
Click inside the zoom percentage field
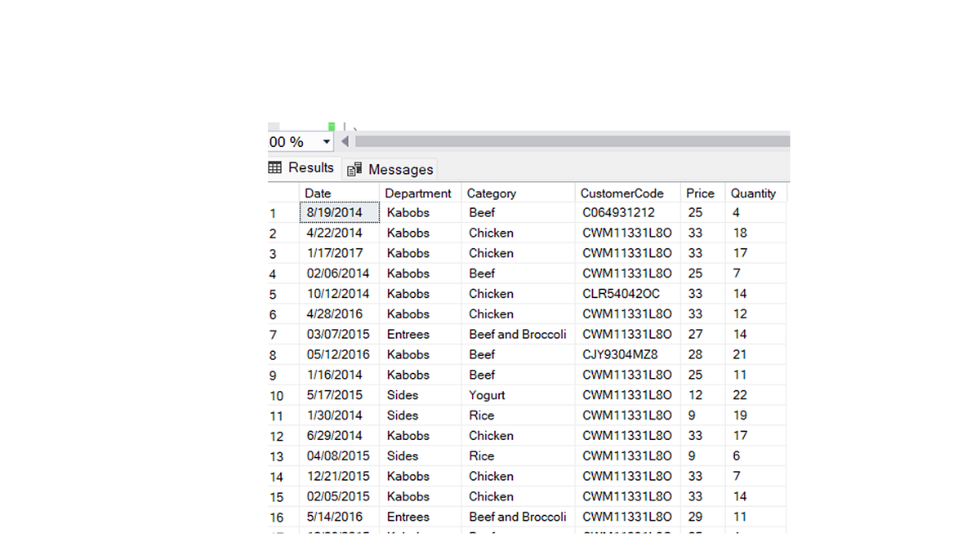(x=290, y=141)
